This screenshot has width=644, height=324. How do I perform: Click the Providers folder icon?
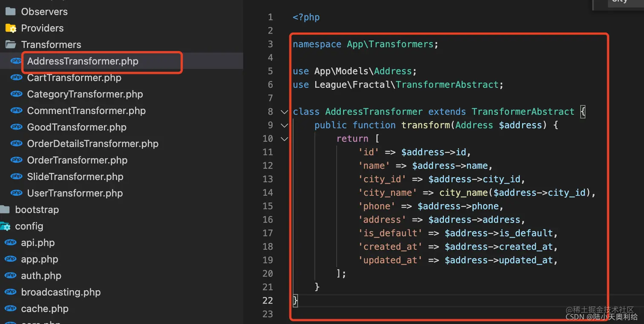click(10, 28)
